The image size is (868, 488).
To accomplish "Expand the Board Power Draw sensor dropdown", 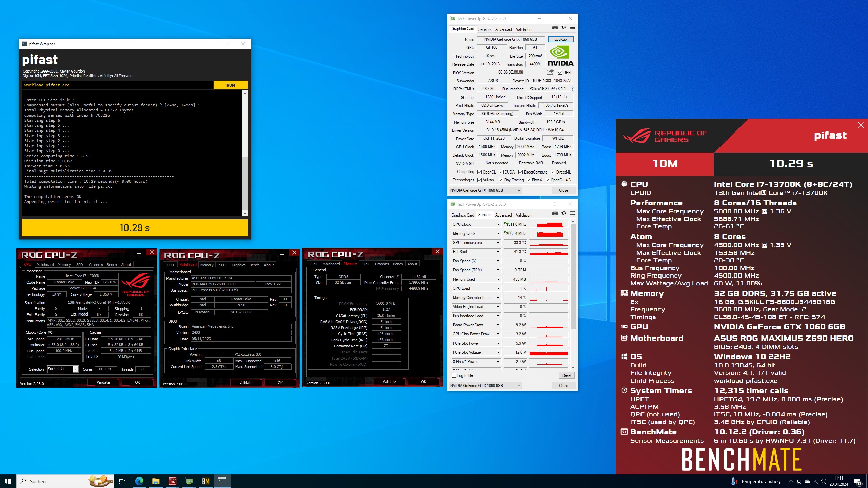I will 498,325.
